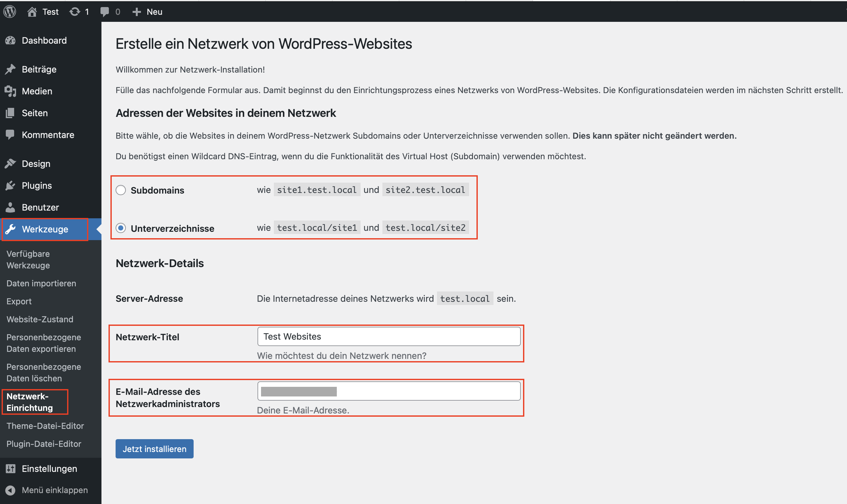This screenshot has width=847, height=504.
Task: Click the Dashboard gauge icon in sidebar
Action: pos(11,40)
